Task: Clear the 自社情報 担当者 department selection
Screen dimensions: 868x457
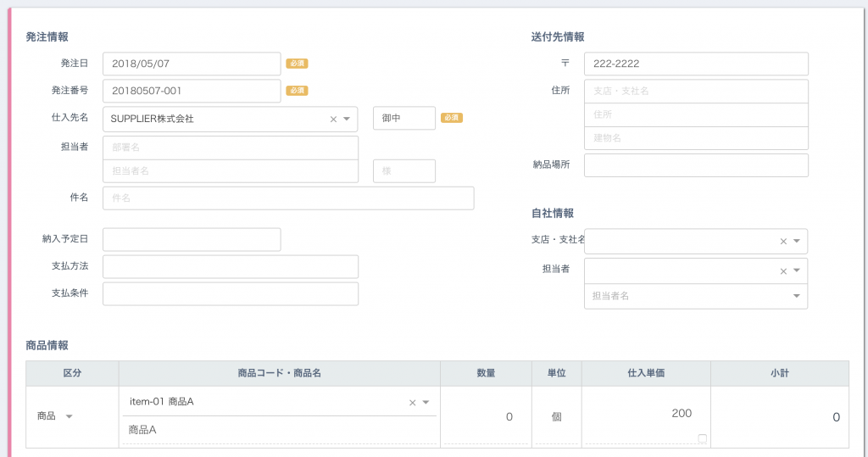Action: tap(783, 271)
